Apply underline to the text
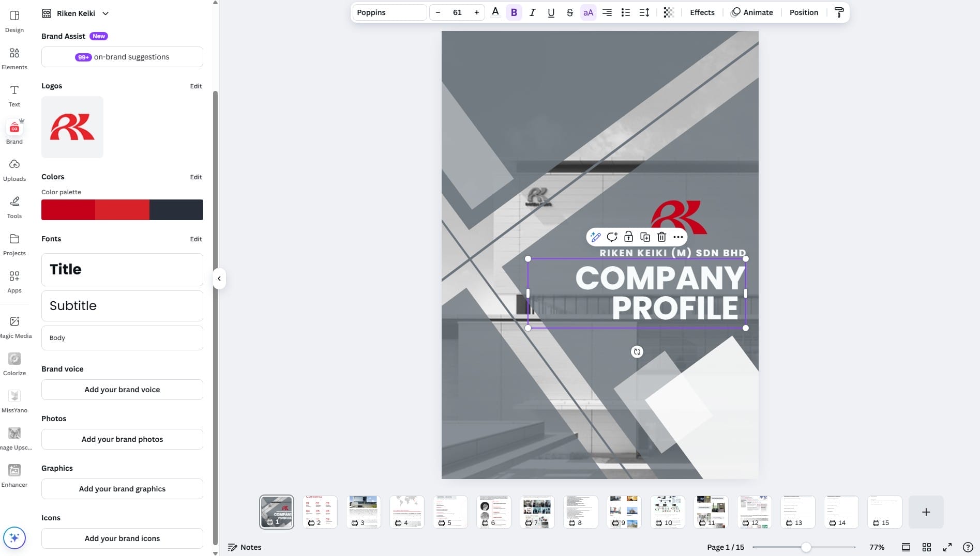Image resolution: width=980 pixels, height=556 pixels. click(x=551, y=12)
